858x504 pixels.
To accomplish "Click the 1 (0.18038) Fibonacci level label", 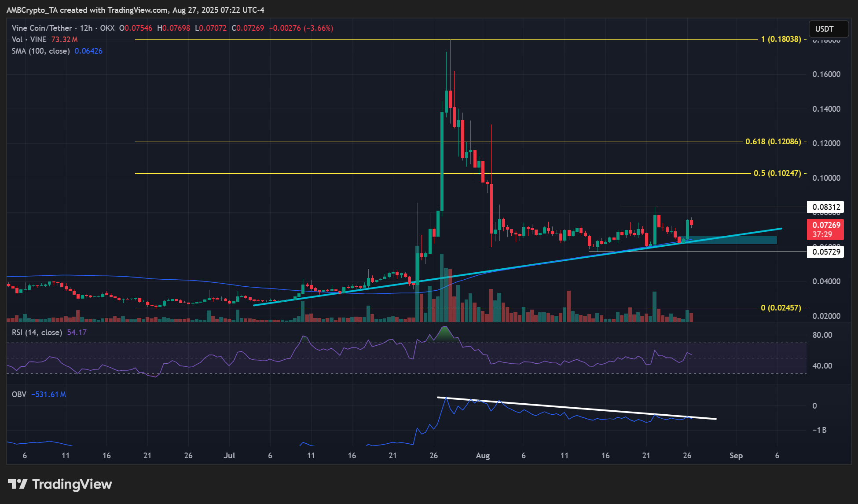I will 781,39.
